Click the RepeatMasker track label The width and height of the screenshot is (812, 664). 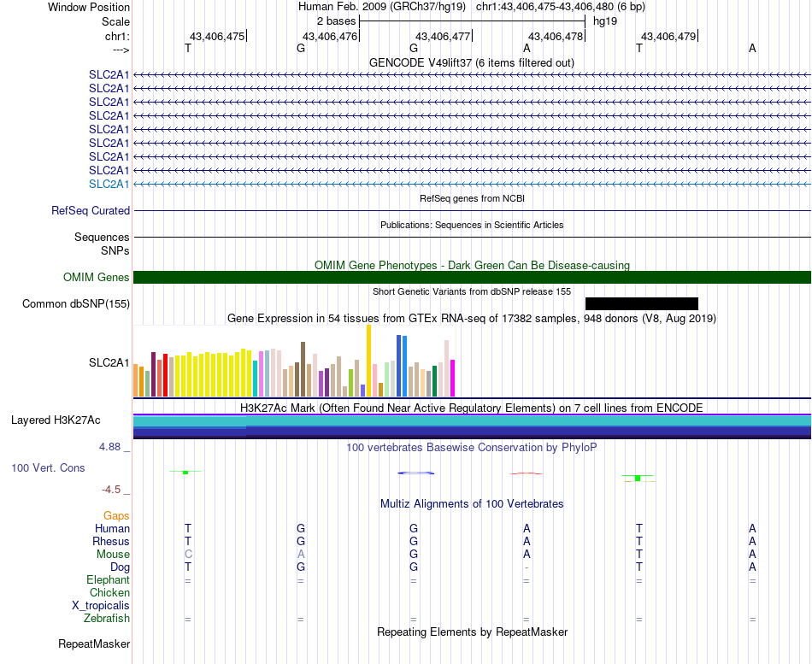pyautogui.click(x=94, y=643)
